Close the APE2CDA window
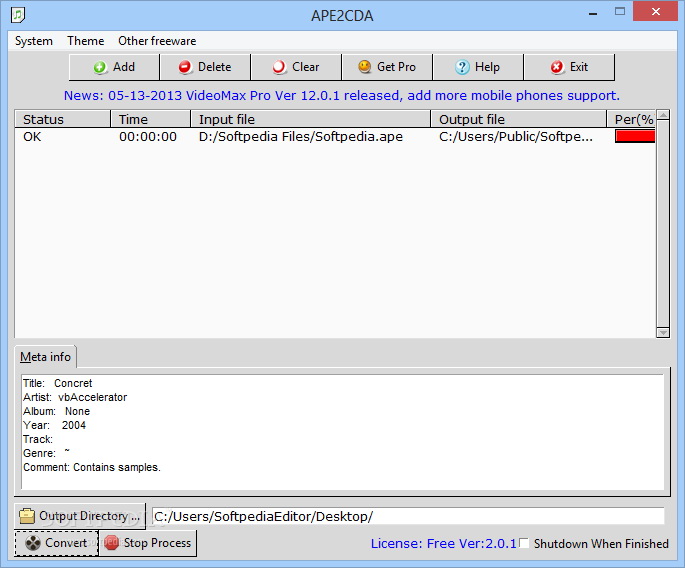685x568 pixels. (656, 12)
